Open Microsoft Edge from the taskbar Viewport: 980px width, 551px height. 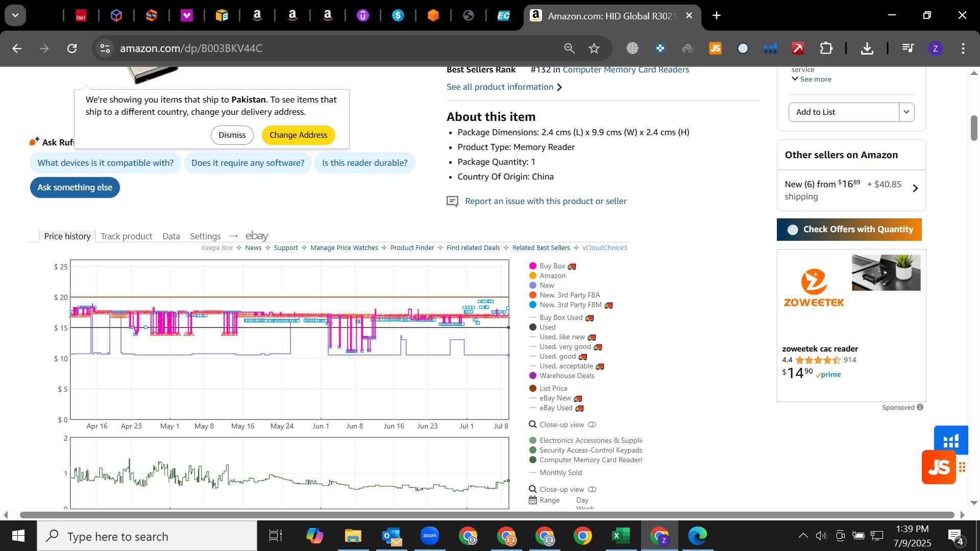(x=697, y=536)
